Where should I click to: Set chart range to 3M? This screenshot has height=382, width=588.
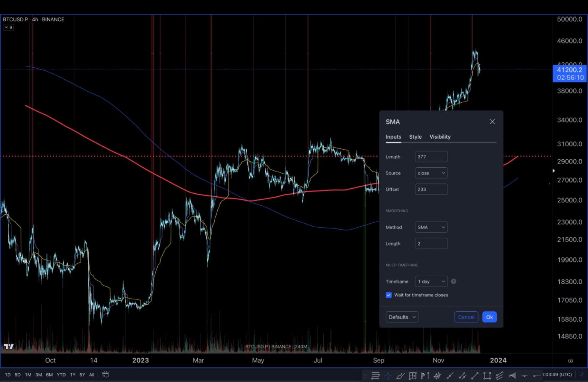coord(39,375)
